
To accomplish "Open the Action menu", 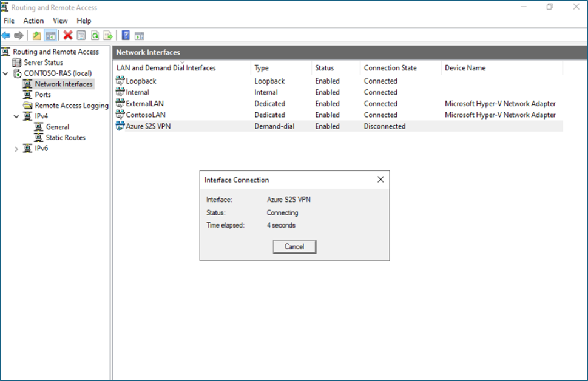I will tap(33, 21).
